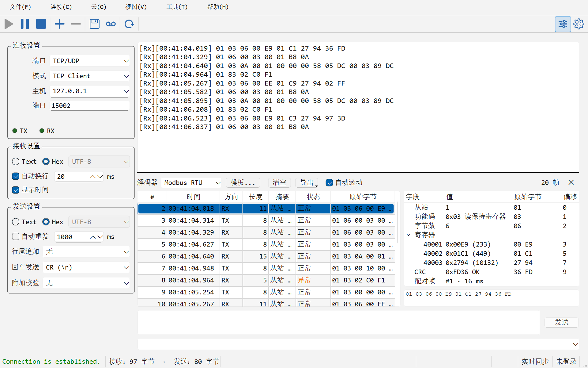
Task: Open the 连接(C) menu
Action: (61, 7)
